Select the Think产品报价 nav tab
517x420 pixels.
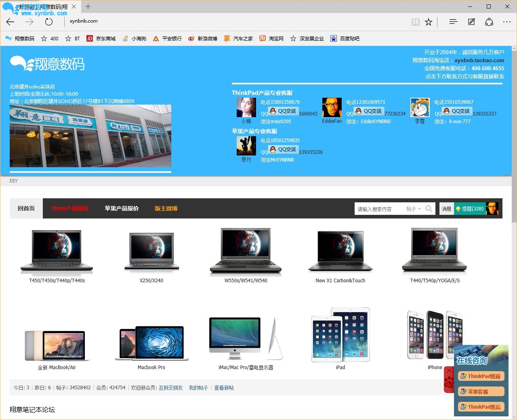[70, 208]
